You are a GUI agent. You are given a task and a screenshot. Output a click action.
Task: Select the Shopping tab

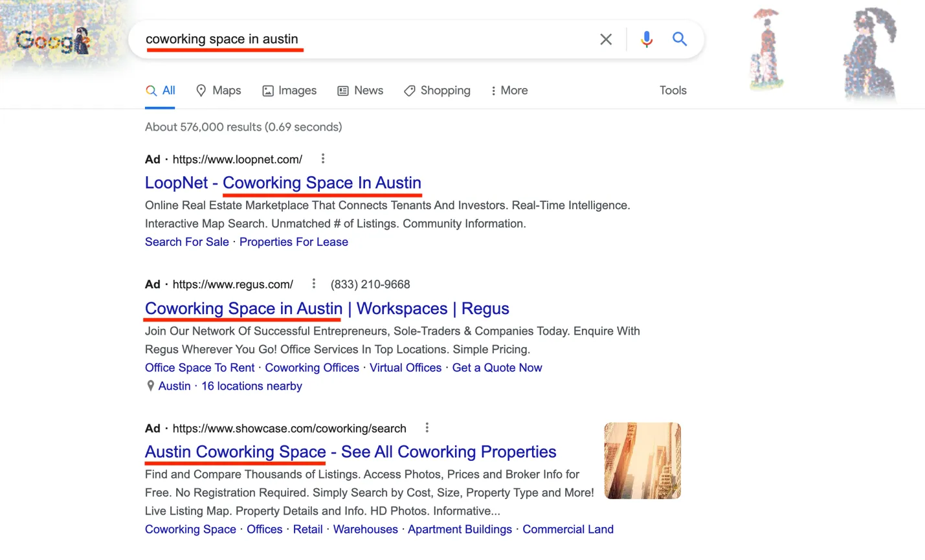pyautogui.click(x=437, y=91)
